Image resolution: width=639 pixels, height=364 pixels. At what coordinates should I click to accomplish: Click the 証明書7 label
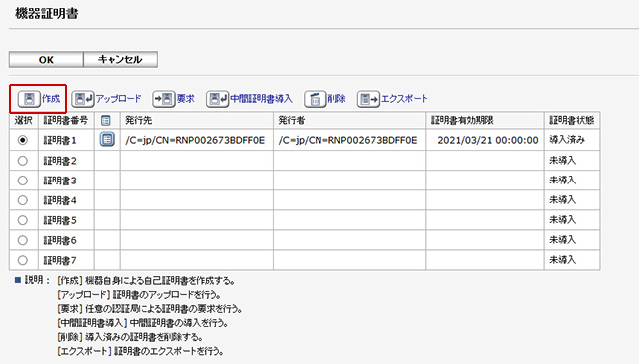point(60,260)
